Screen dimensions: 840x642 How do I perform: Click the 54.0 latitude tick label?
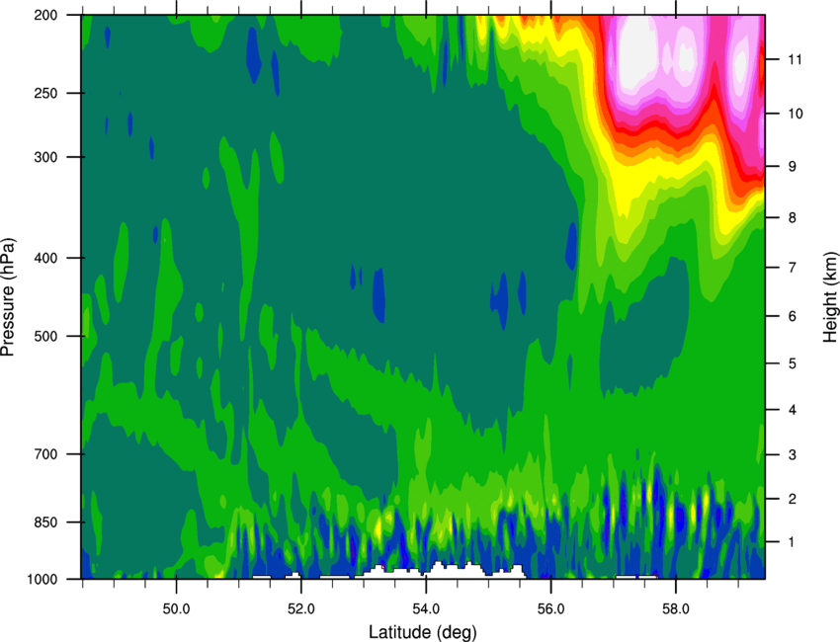pos(426,609)
